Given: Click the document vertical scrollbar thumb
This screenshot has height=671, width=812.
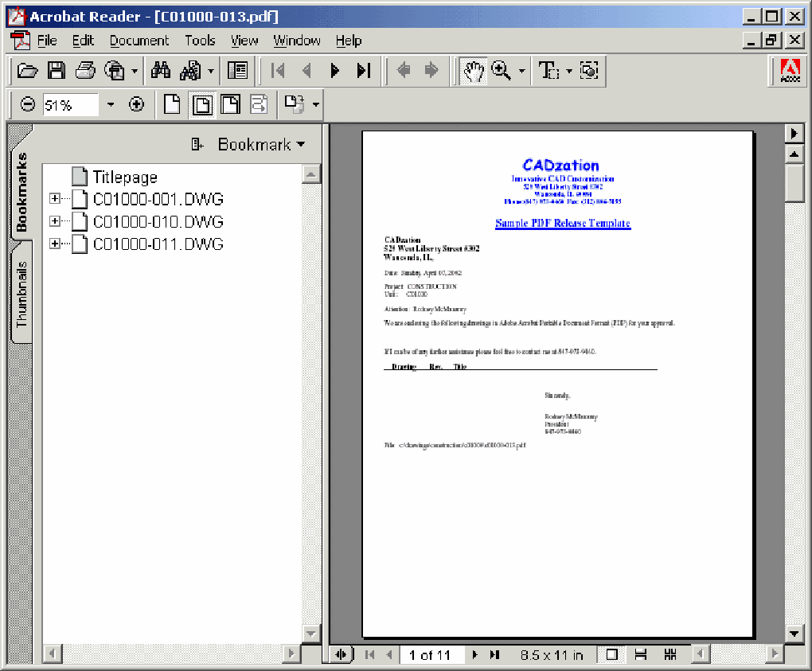Looking at the screenshot, I should 794,182.
